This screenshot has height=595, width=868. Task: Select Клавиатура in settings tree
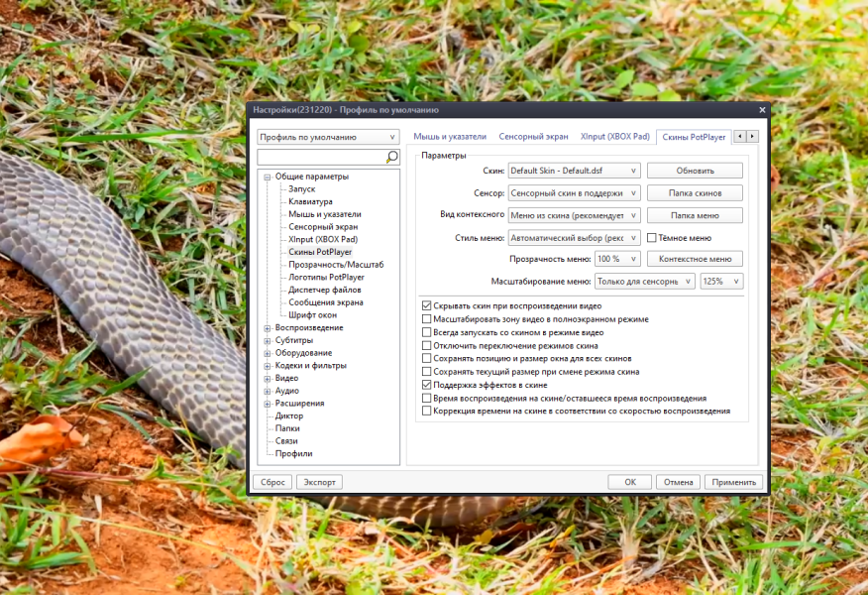tap(310, 201)
